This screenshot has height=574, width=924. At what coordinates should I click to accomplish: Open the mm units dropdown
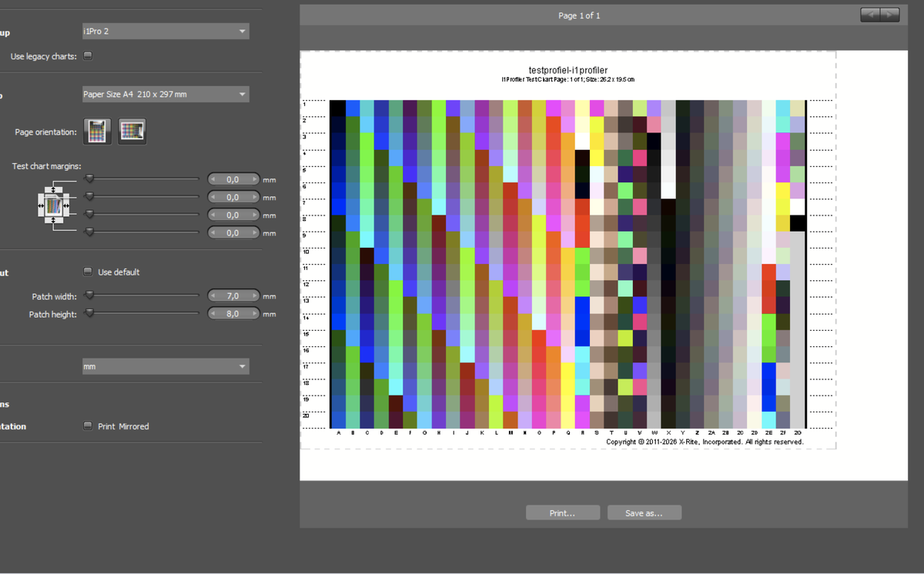(x=166, y=366)
